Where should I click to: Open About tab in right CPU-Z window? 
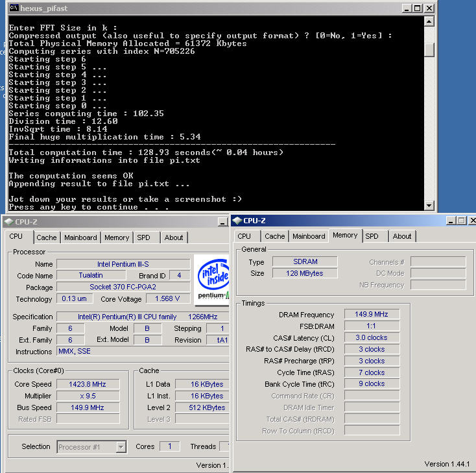click(402, 236)
